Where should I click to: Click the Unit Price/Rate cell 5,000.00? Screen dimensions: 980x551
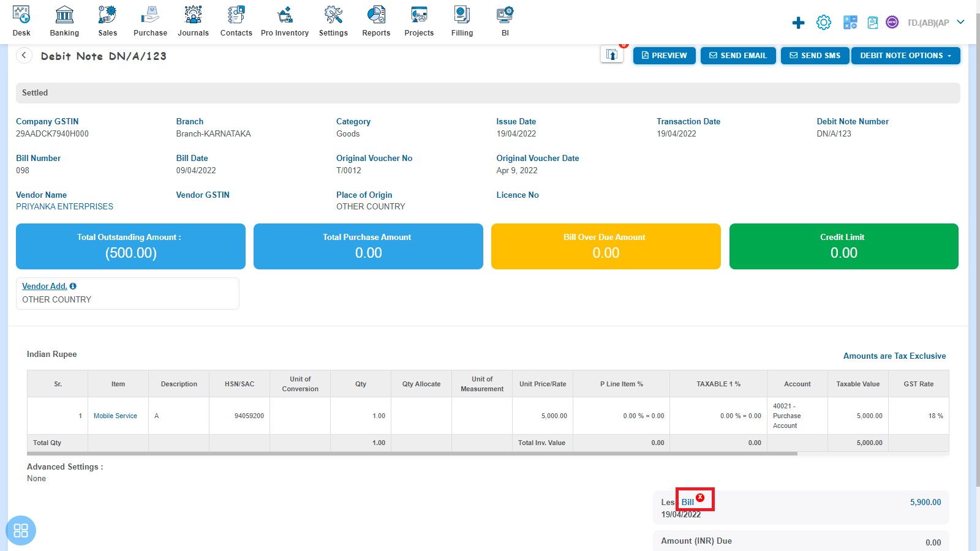(543, 416)
